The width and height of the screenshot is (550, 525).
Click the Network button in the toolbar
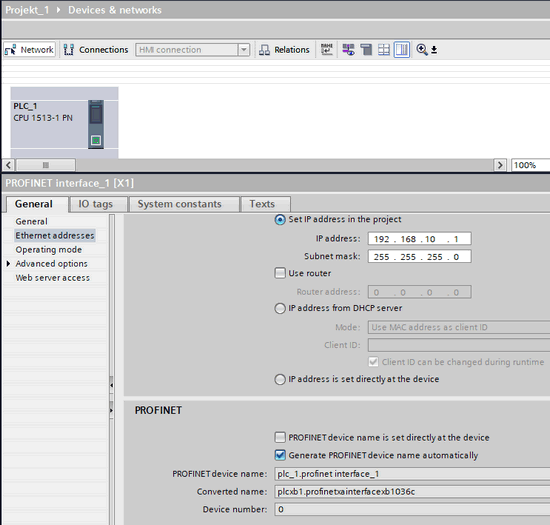(x=29, y=50)
